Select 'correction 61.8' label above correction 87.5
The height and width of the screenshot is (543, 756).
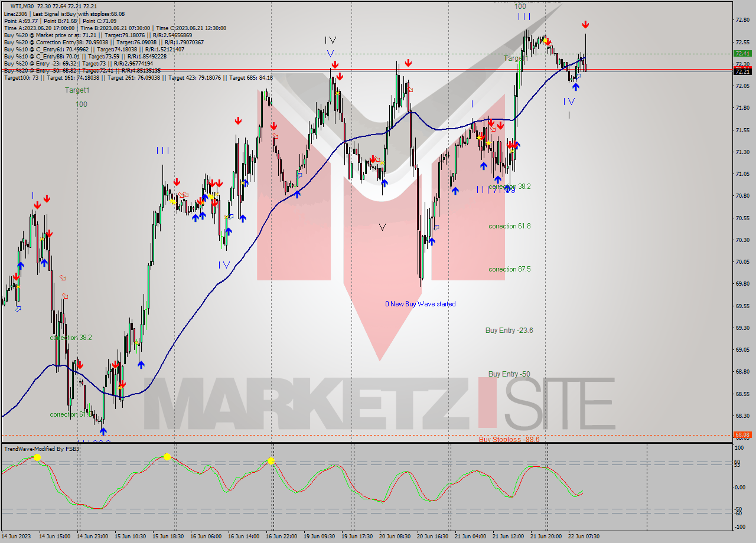pyautogui.click(x=510, y=226)
